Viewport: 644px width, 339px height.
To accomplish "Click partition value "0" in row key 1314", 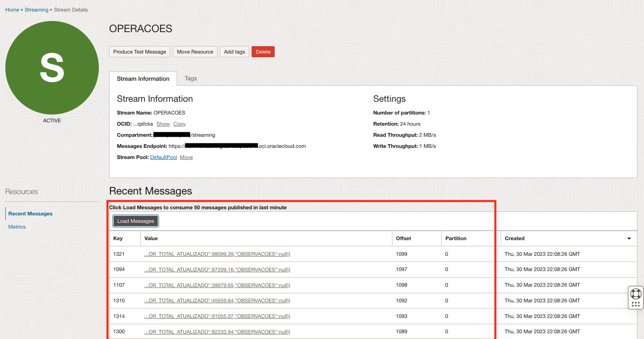I will click(447, 316).
